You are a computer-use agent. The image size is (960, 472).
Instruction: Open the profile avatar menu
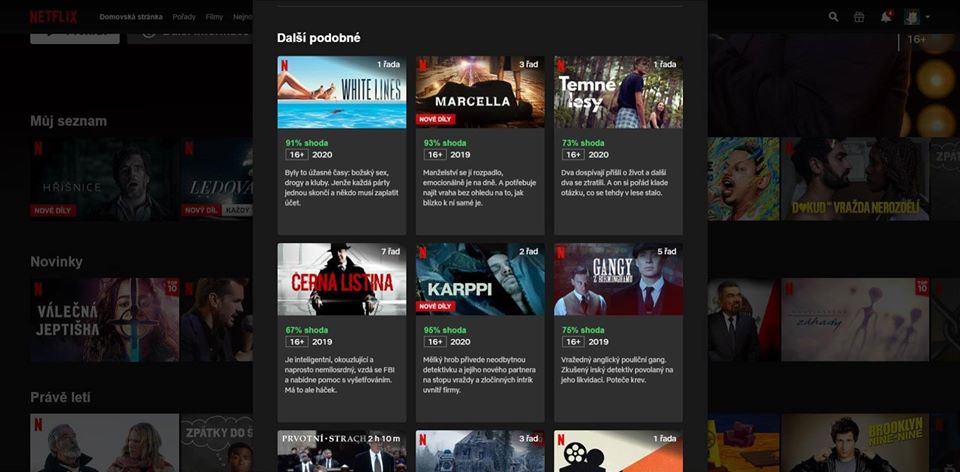(x=912, y=17)
